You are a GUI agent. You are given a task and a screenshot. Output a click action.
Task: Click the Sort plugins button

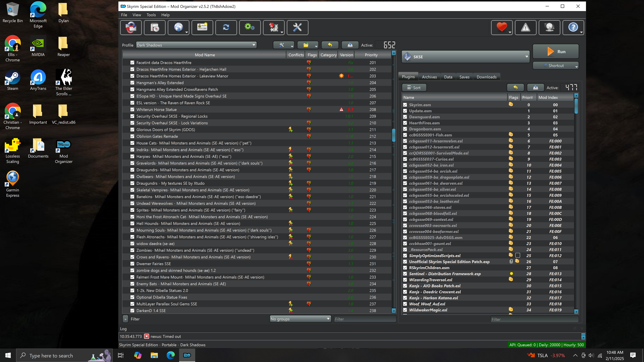click(x=414, y=88)
